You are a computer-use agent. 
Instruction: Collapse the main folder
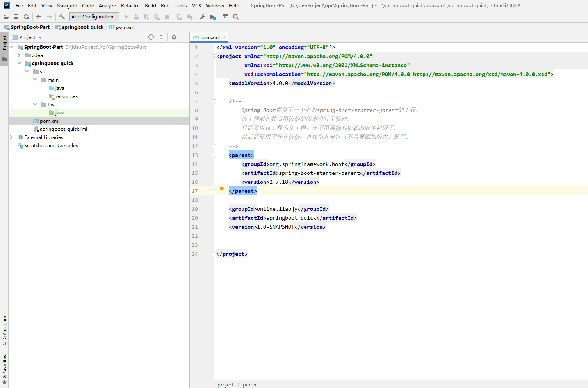click(x=35, y=80)
